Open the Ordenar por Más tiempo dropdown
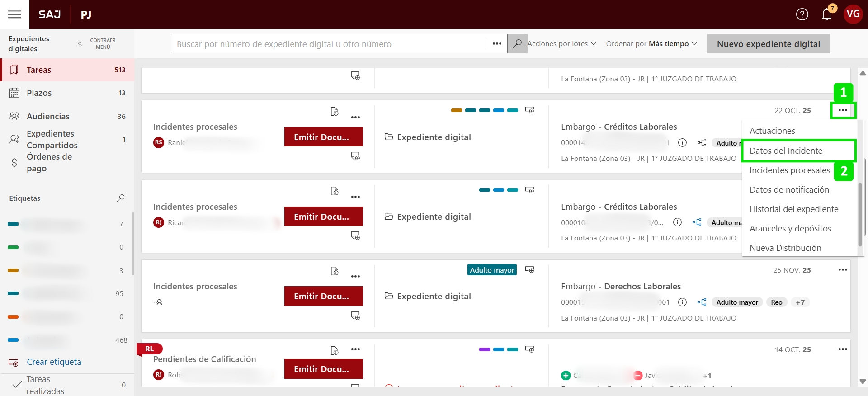This screenshot has height=396, width=868. (651, 44)
